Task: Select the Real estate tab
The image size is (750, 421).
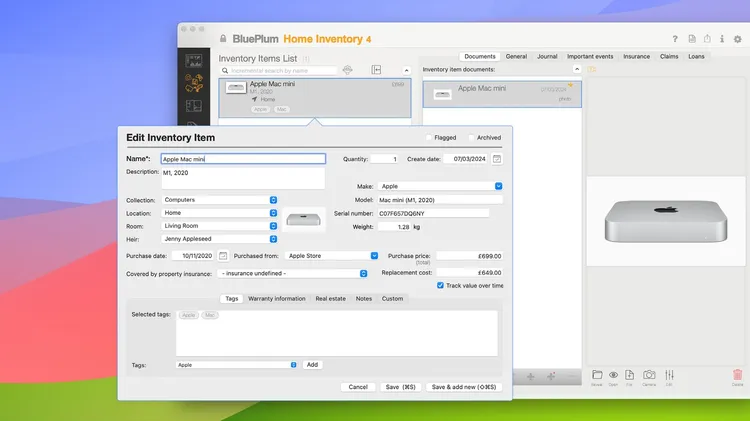Action: pyautogui.click(x=331, y=299)
